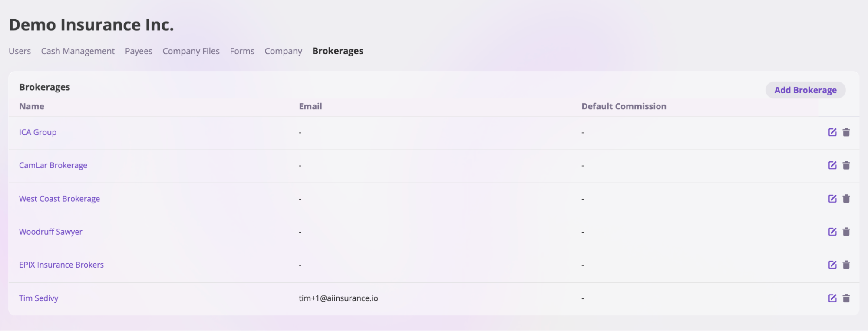This screenshot has width=868, height=331.
Task: Delete West Coast Brokerage row
Action: click(846, 199)
